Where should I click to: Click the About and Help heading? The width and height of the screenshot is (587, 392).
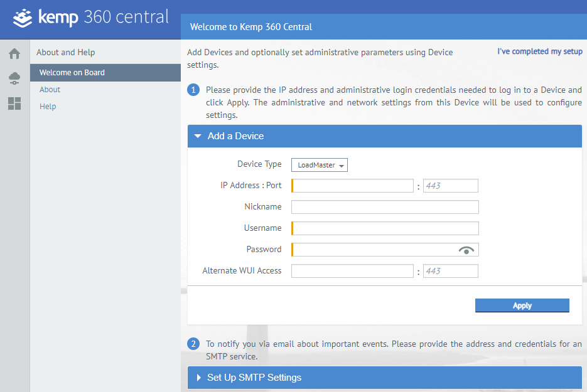pyautogui.click(x=65, y=52)
